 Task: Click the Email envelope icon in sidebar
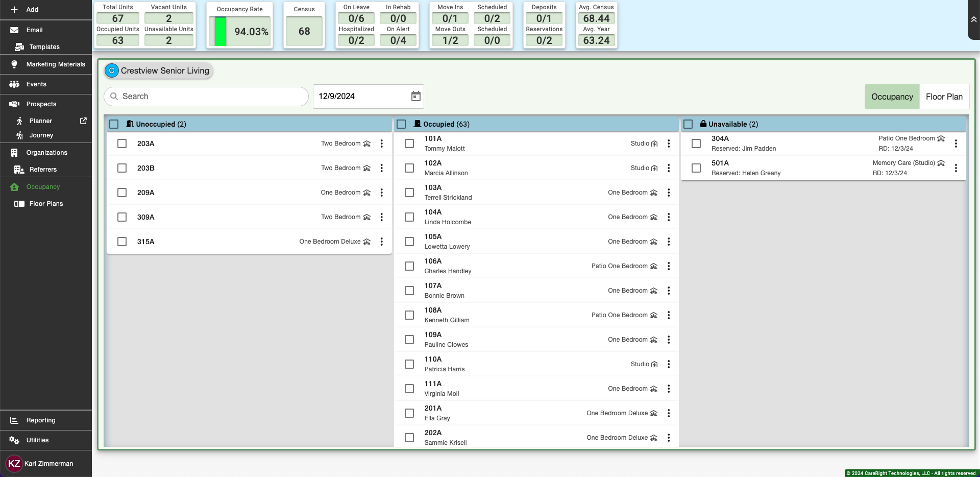pyautogui.click(x=14, y=30)
